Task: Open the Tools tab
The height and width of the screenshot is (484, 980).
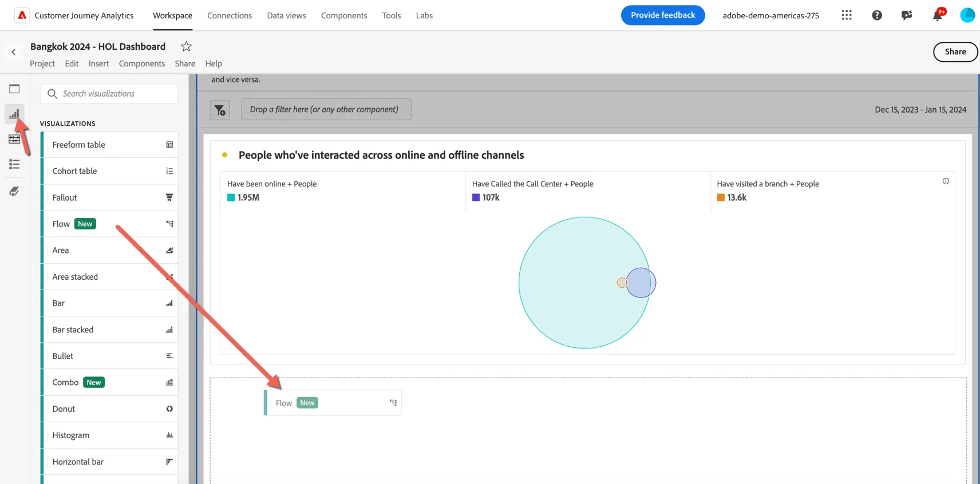Action: [x=392, y=15]
